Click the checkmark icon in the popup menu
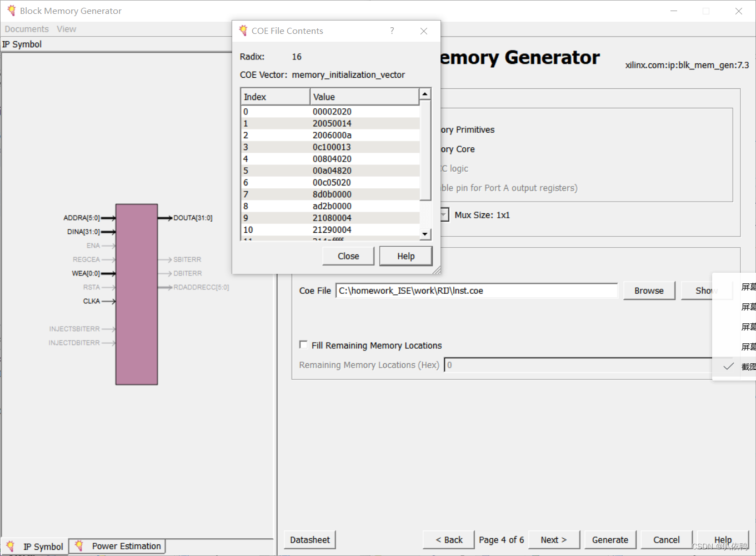This screenshot has width=756, height=556. click(728, 366)
